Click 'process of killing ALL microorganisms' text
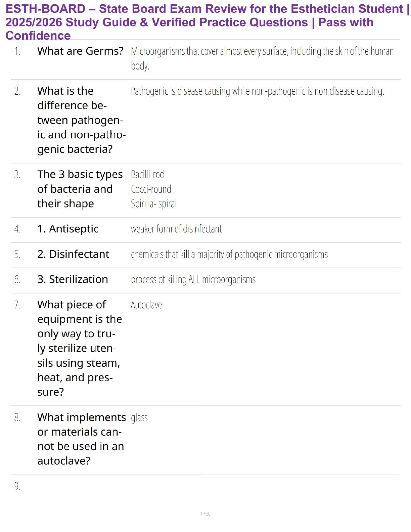The width and height of the screenshot is (411, 532). [193, 280]
